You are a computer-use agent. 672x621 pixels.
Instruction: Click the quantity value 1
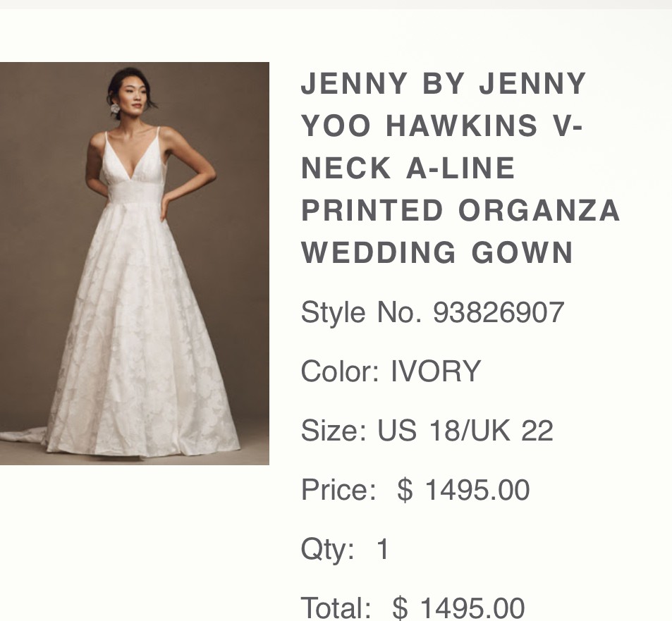pyautogui.click(x=382, y=548)
